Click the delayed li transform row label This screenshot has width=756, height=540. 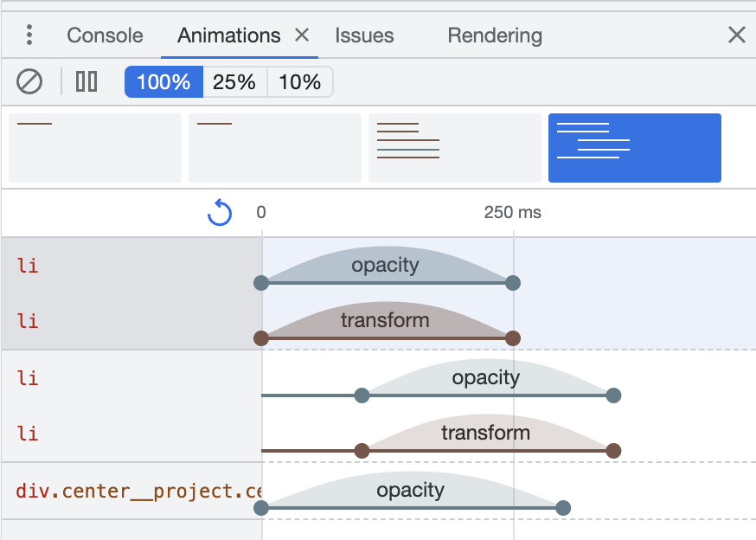click(28, 434)
